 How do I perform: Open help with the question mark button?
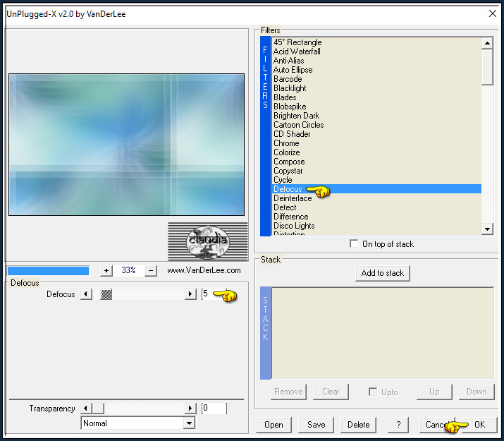coord(398,425)
